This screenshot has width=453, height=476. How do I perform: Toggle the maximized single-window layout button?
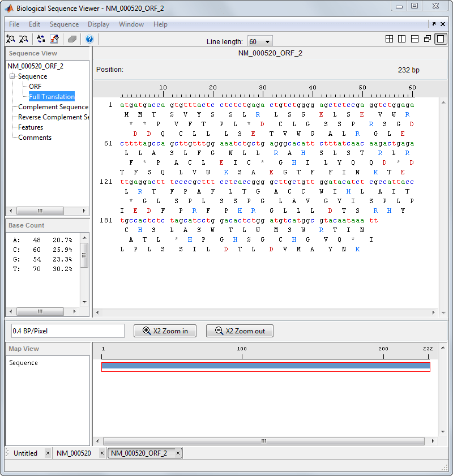(x=441, y=39)
